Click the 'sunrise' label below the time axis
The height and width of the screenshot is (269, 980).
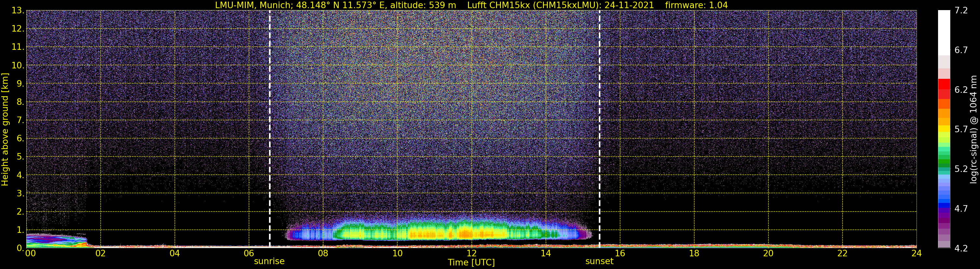pos(269,262)
